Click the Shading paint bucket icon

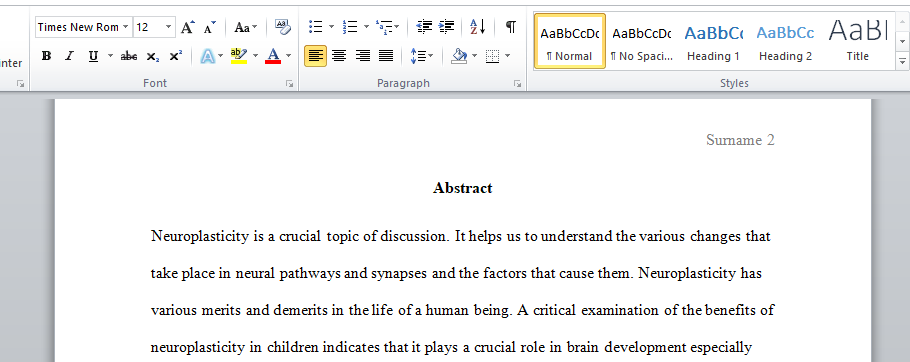[459, 56]
